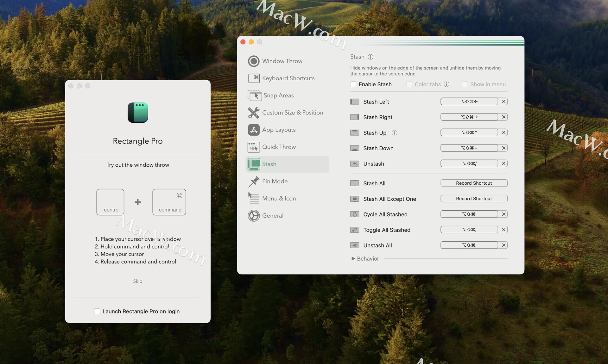This screenshot has height=364, width=608.
Task: Click the Menu & Icon list icon
Action: point(254,198)
